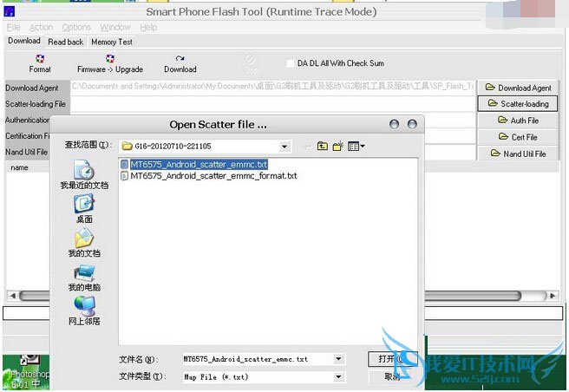Click the Nand Util File field label
Image resolution: width=569 pixels, height=392 pixels.
click(27, 152)
